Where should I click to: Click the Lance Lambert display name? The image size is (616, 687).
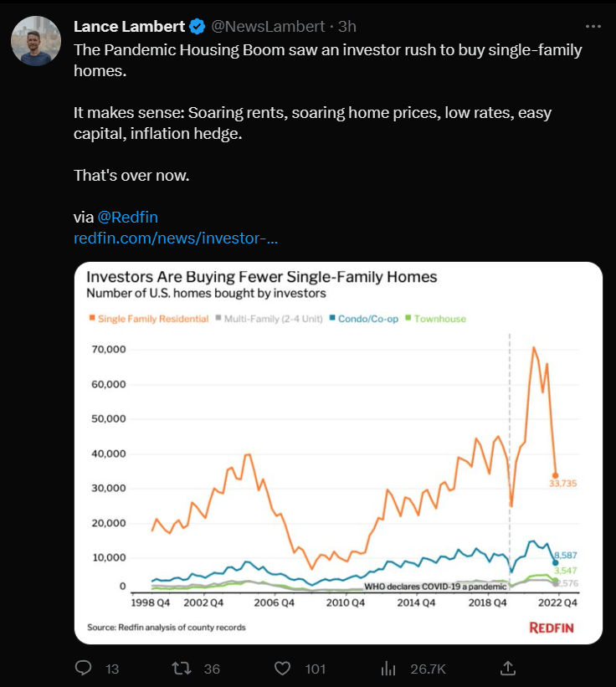[x=129, y=27]
